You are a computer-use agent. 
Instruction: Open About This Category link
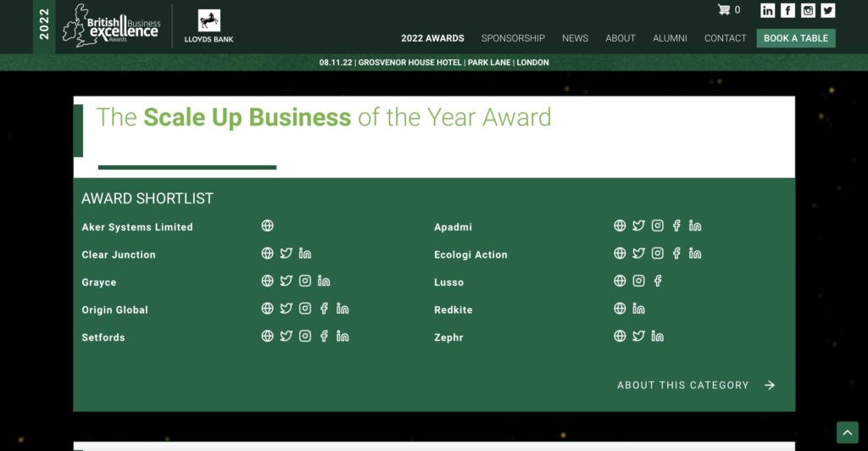[696, 385]
